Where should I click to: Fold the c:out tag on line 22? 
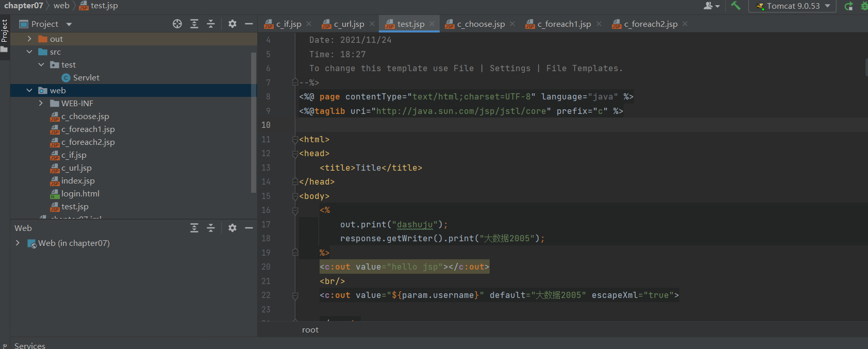click(295, 295)
